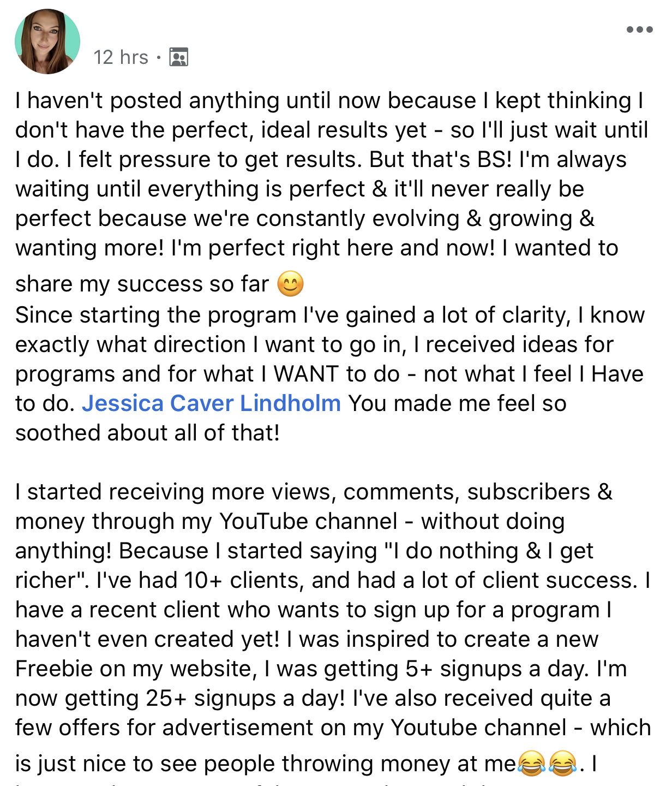Open Jessica Caver Lindholm's tagged profile
Viewport: 672px width, 786px height.
(x=211, y=403)
